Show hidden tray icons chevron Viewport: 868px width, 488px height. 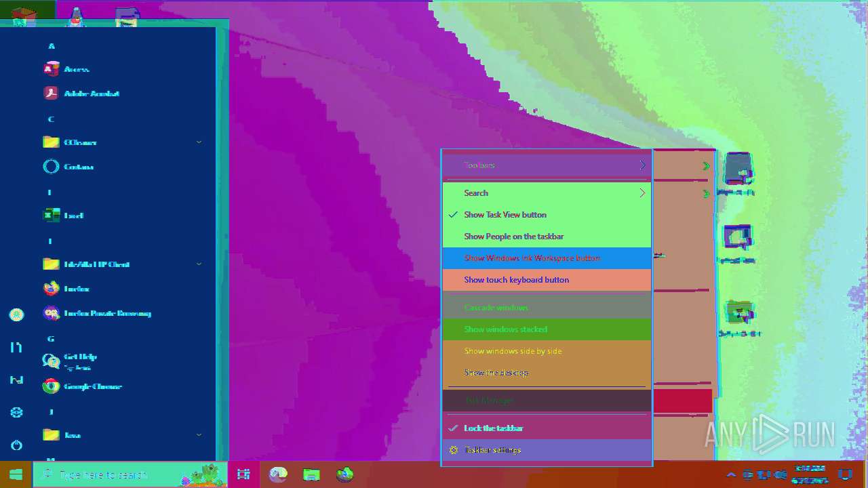(732, 474)
